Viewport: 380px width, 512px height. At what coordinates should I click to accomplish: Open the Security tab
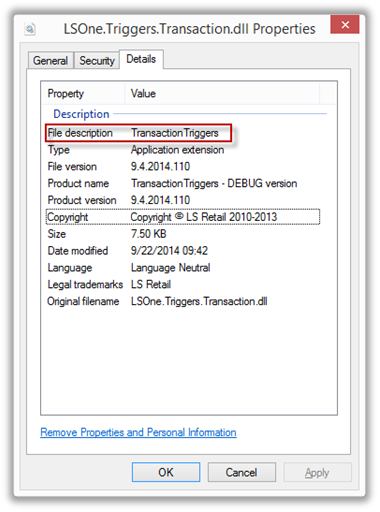97,61
